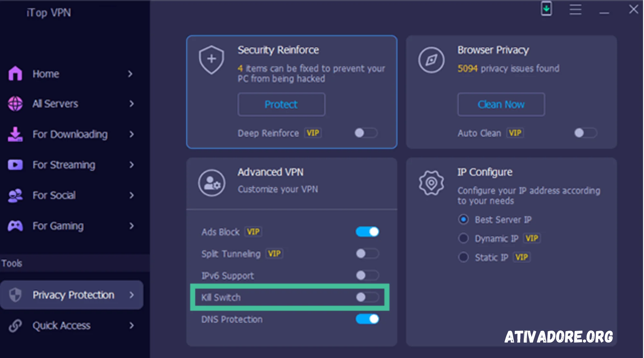Disable the Ads Block switch
The width and height of the screenshot is (644, 358).
tap(367, 232)
